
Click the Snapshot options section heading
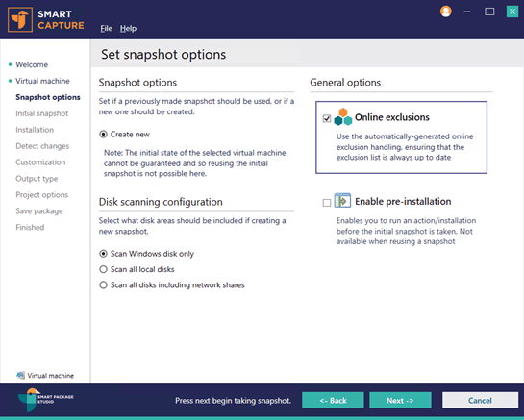(137, 83)
